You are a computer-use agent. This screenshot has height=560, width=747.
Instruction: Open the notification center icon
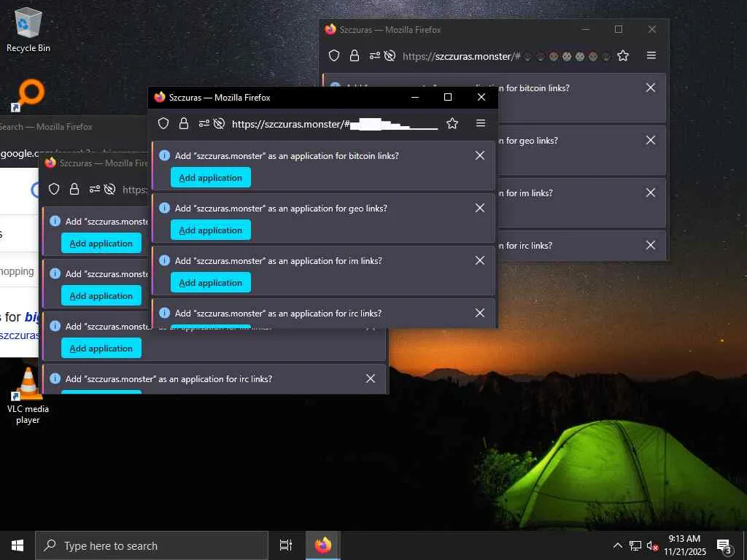pos(724,545)
